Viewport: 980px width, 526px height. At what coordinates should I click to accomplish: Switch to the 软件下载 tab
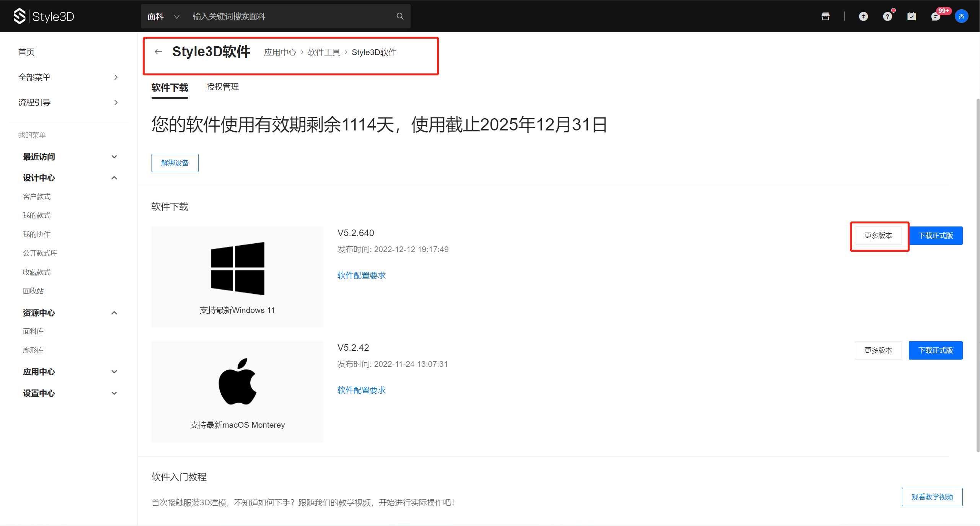click(x=170, y=88)
